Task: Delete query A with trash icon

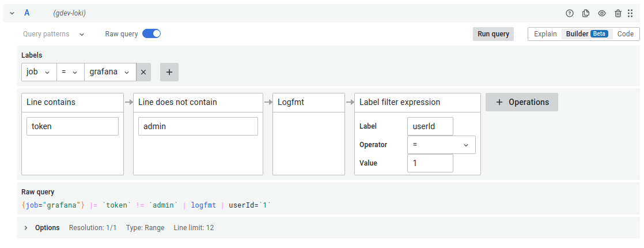Action: [x=618, y=13]
